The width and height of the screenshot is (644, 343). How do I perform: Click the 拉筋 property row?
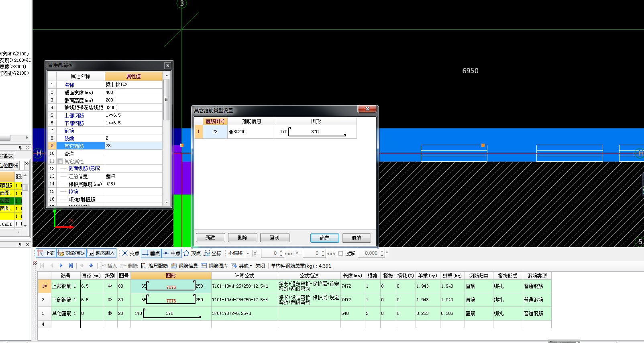105,192
